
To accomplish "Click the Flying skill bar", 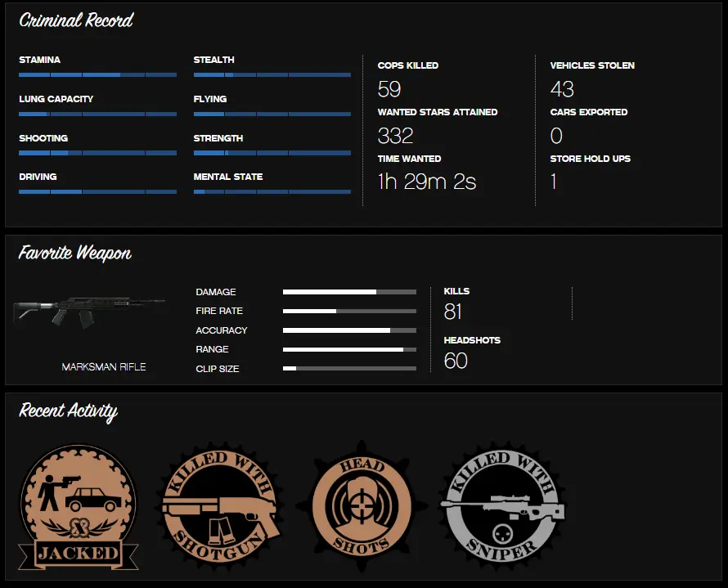I will 272,114.
